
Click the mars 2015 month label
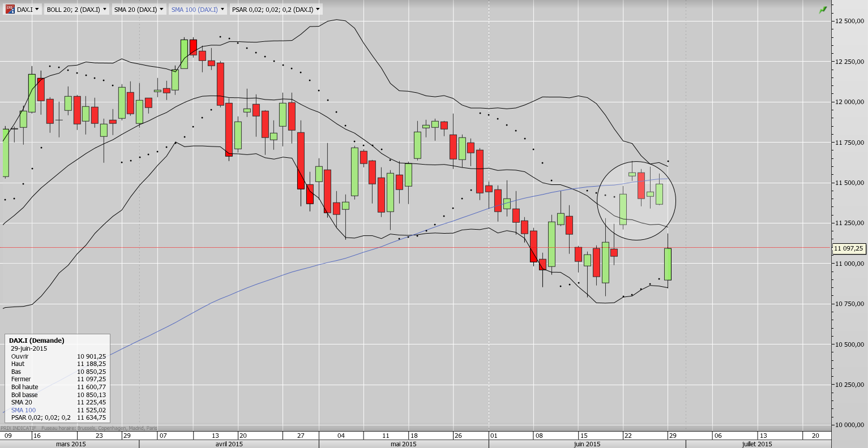(71, 444)
